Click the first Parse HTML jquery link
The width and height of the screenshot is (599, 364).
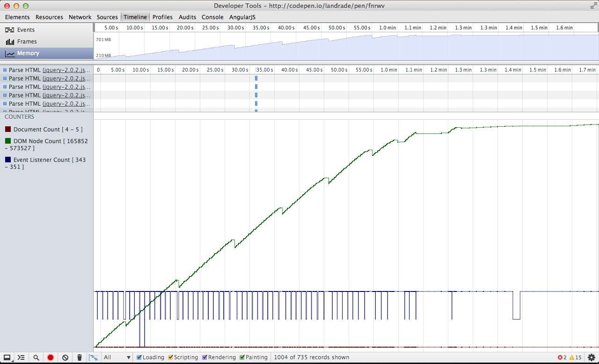coord(66,70)
